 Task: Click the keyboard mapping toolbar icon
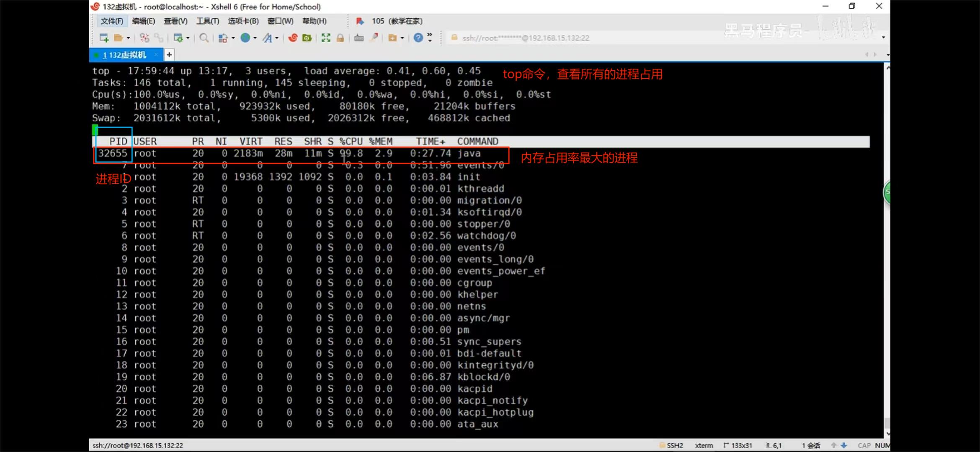coord(359,38)
